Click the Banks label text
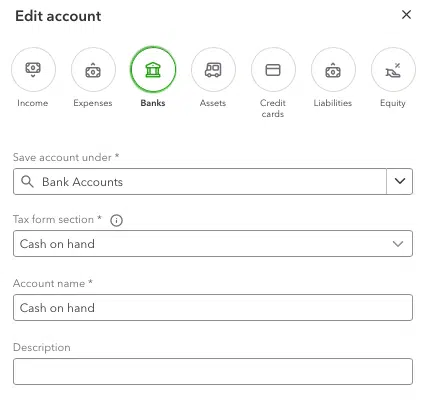Screen dimensions: 426x404 [x=153, y=103]
